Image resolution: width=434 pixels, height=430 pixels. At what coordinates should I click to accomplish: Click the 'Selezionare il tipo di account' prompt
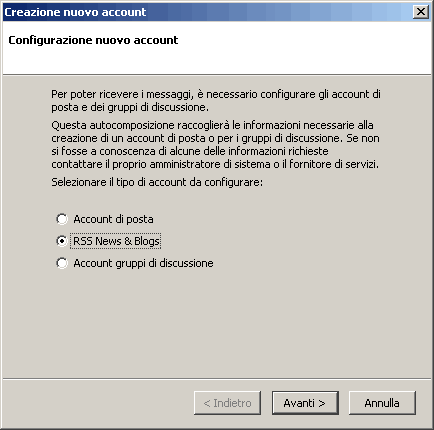coord(157,182)
